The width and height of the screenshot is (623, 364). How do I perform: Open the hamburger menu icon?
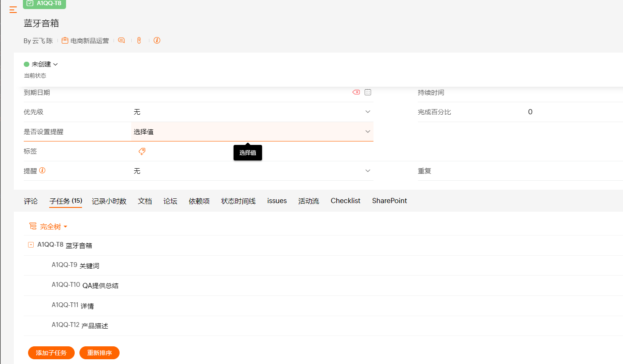[13, 9]
